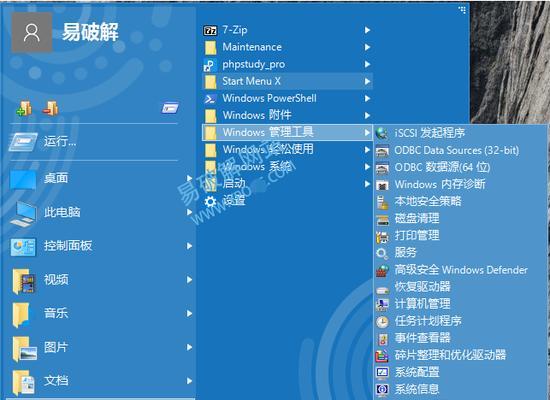Expand the 视频 submenu arrow
Viewport: 550px width, 400px height.
(x=189, y=280)
